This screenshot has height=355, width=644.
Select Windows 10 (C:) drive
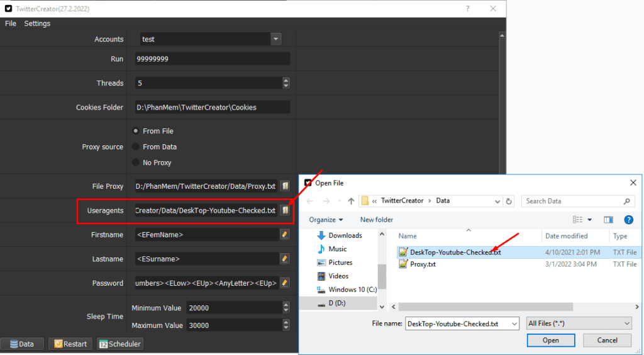(347, 290)
